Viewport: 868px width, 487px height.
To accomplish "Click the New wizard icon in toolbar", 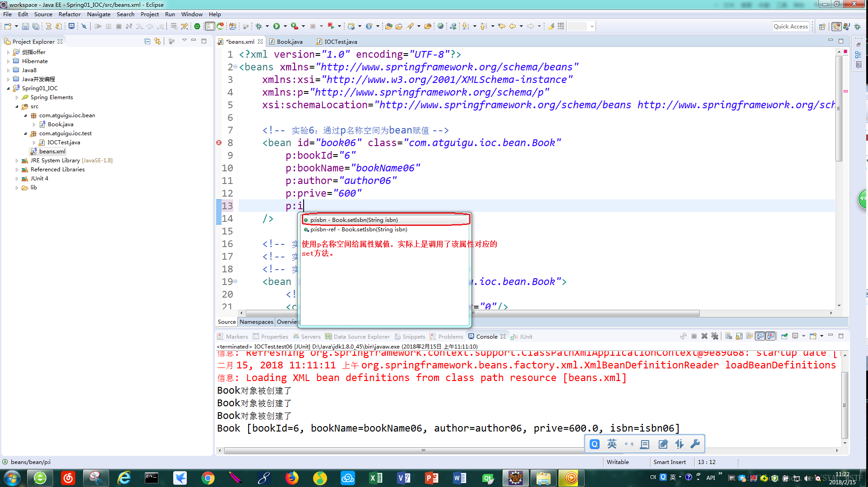I will (8, 27).
